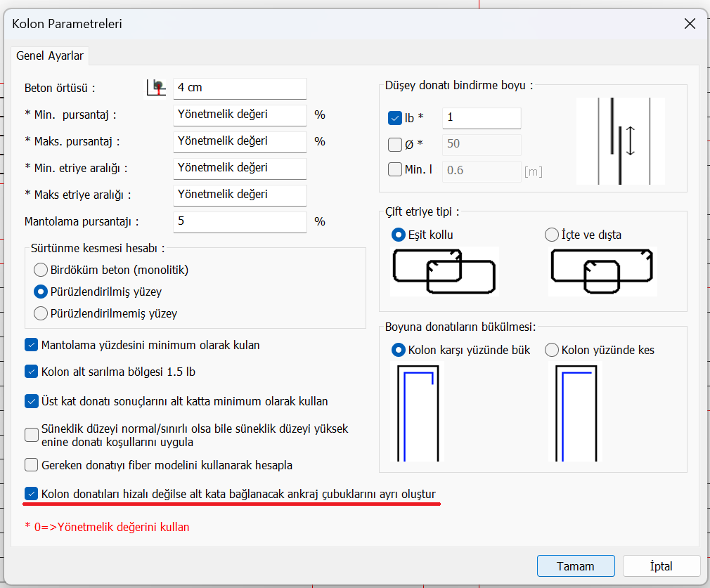Enable the Ø lap length checkbox
Image resolution: width=710 pixels, height=588 pixels.
click(x=394, y=145)
